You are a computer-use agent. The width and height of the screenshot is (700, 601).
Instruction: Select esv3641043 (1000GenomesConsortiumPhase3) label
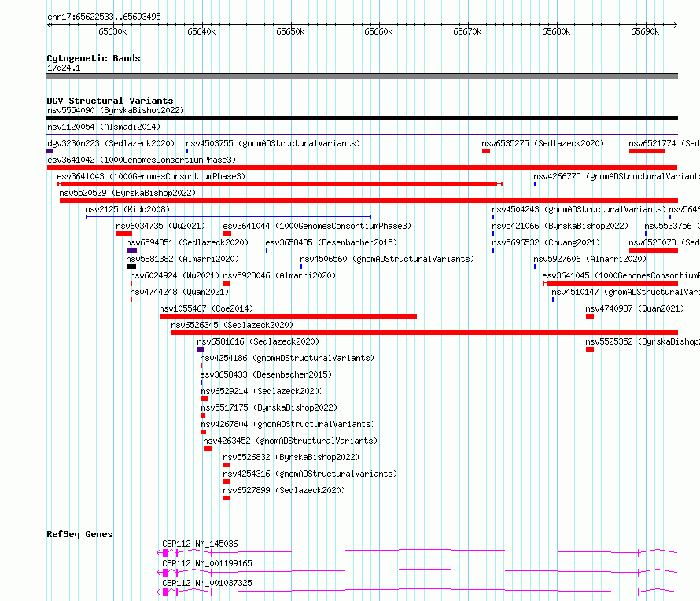pyautogui.click(x=151, y=176)
